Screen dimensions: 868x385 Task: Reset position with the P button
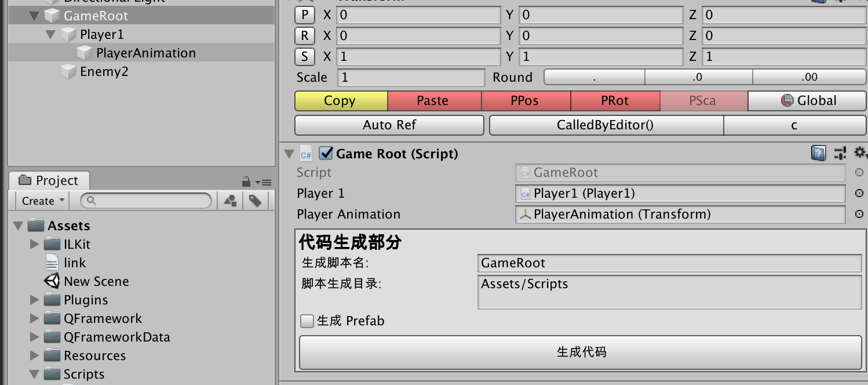pos(305,16)
